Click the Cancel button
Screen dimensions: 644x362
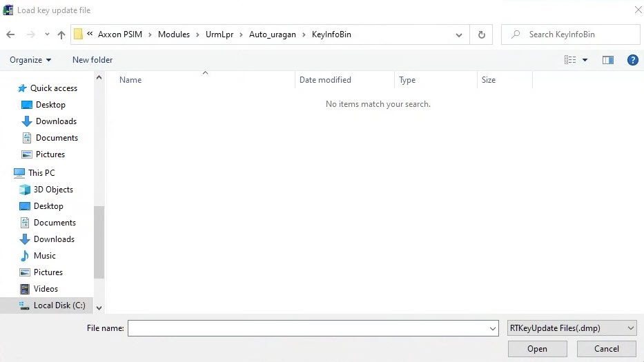(x=606, y=349)
